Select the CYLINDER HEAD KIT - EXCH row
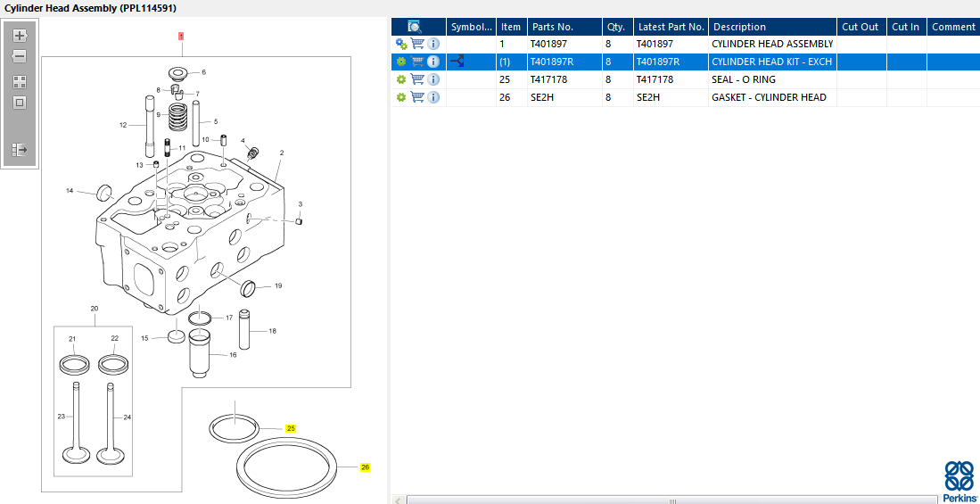Viewport: 980px width, 504px height. 771,62
